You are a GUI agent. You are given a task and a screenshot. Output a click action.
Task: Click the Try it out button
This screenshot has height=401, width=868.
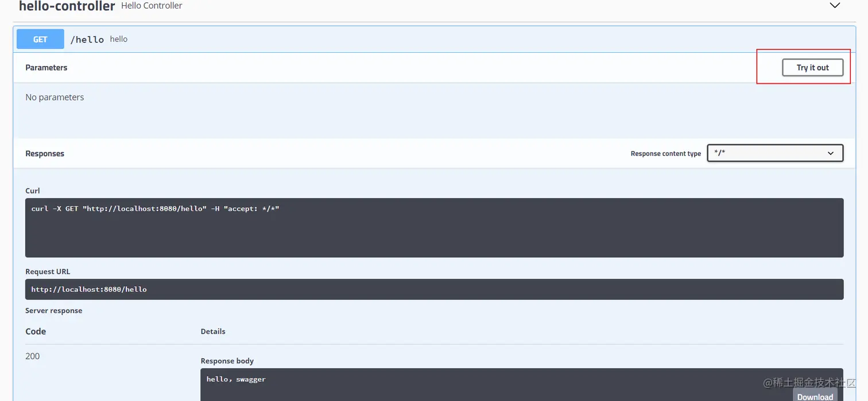pos(813,67)
